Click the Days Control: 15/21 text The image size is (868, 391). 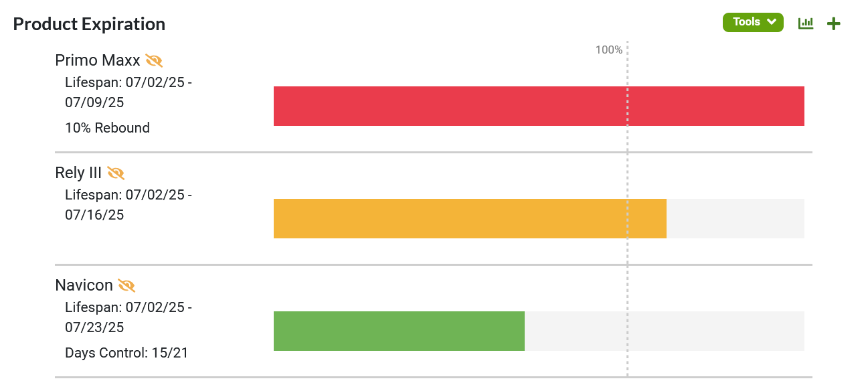coord(126,353)
